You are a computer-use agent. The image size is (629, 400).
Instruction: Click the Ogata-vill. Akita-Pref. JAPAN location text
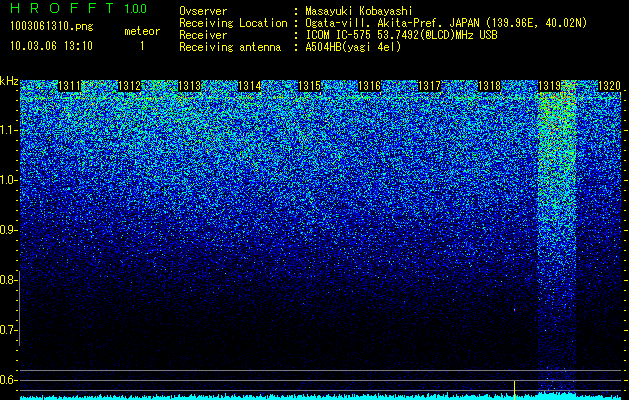(x=446, y=23)
